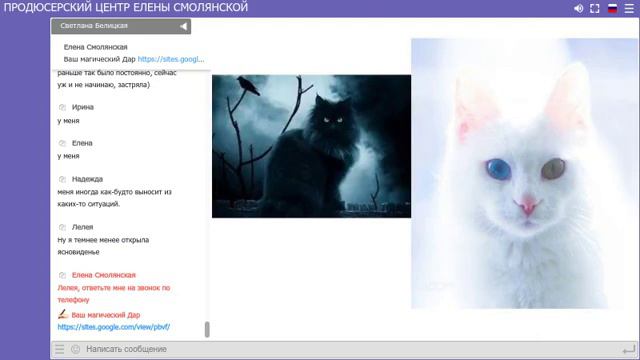
Task: Click reply icon beside red Елена Смолянская message
Action: click(x=62, y=275)
